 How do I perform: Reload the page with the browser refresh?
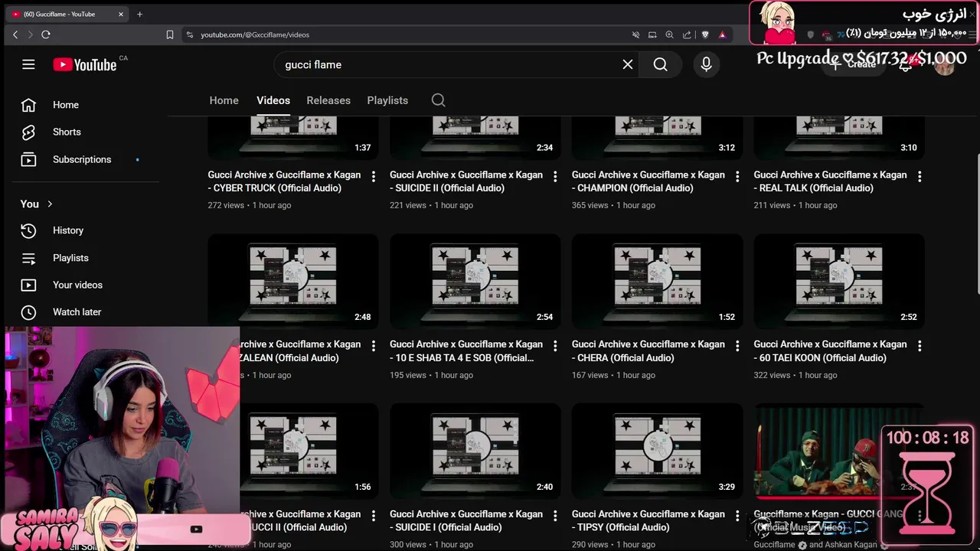pos(46,34)
